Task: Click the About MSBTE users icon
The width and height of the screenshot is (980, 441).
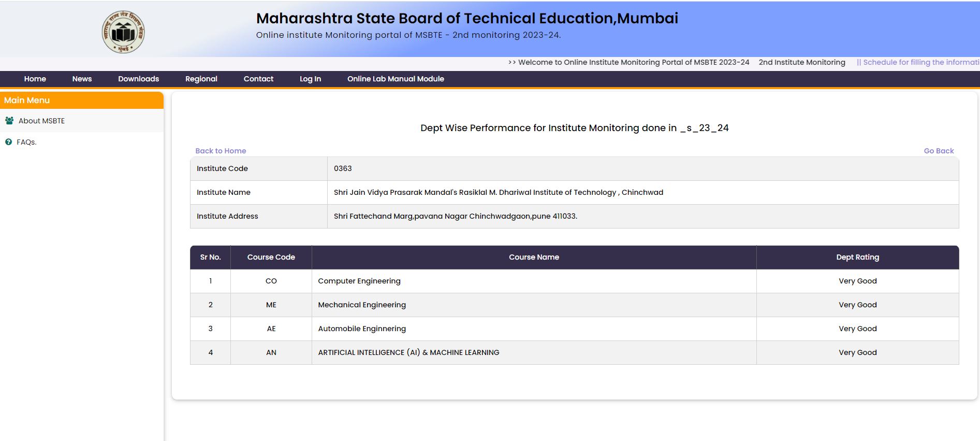Action: point(9,121)
